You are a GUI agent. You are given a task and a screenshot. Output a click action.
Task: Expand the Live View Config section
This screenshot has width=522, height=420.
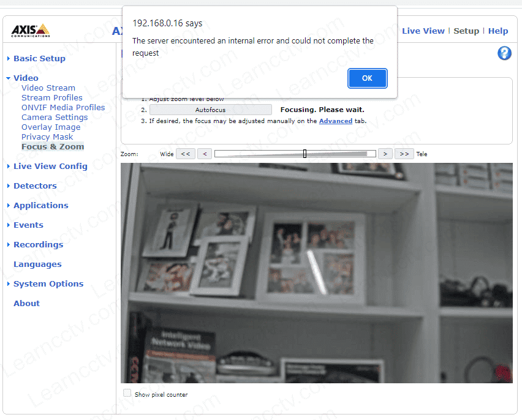coord(50,167)
